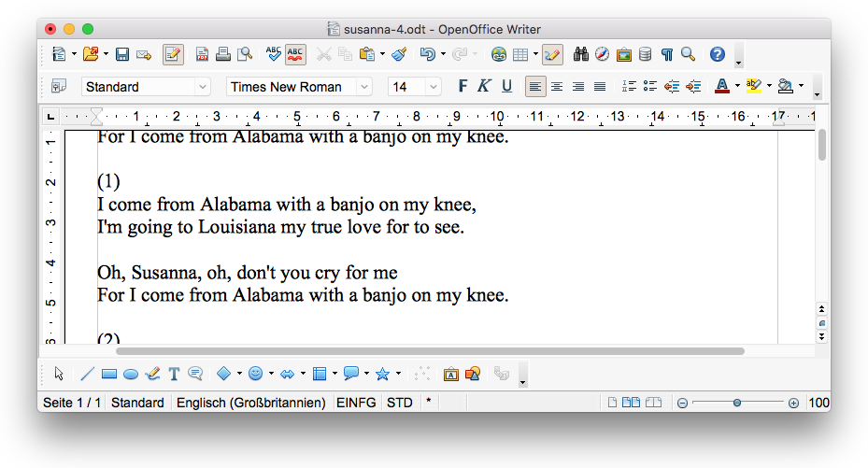Image resolution: width=868 pixels, height=468 pixels.
Task: Open Find & Replace binoculars icon
Action: click(x=581, y=54)
